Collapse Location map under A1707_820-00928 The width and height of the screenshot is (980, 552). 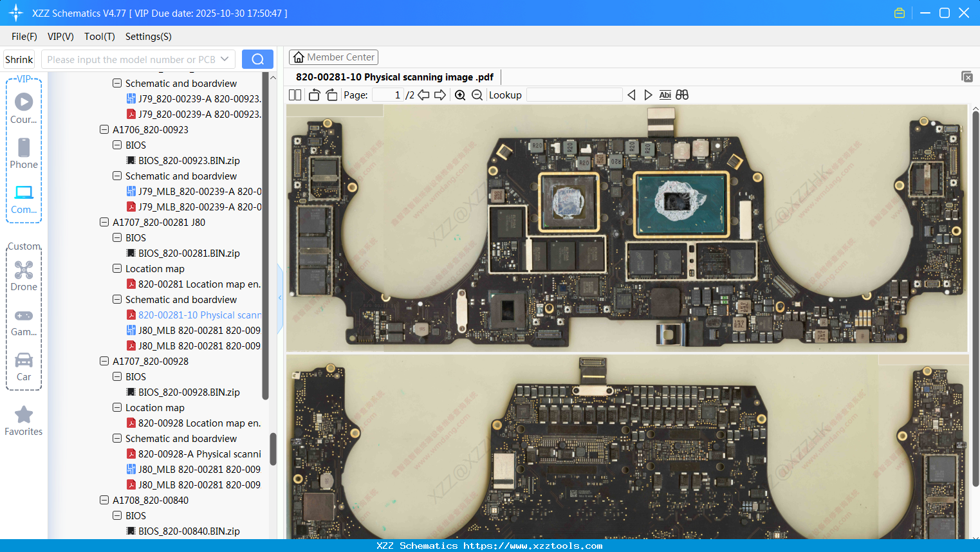point(117,407)
